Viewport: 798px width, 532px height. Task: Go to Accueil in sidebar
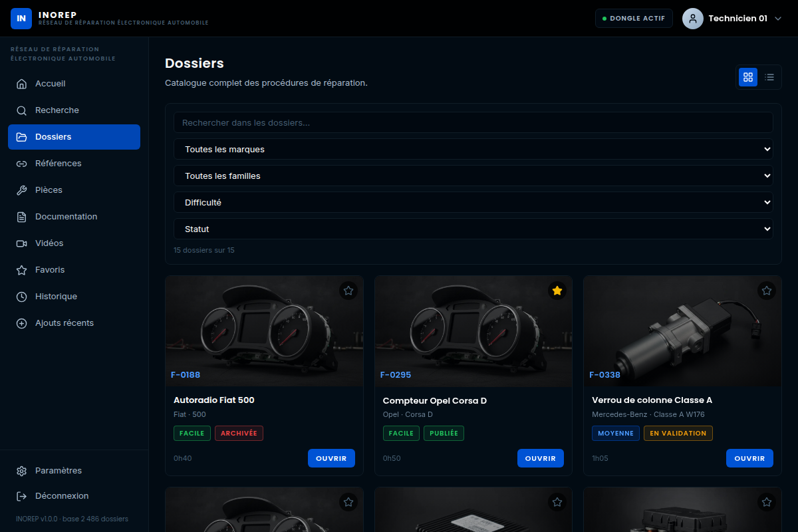point(74,84)
